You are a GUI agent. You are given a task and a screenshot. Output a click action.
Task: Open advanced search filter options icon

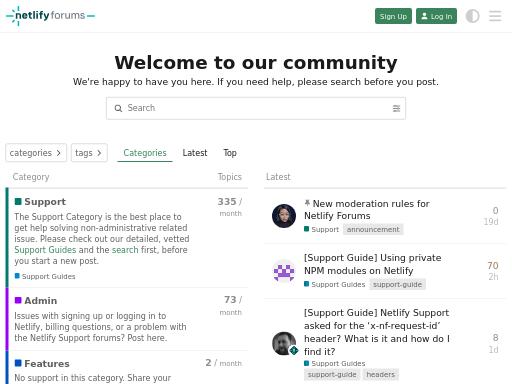coord(396,108)
